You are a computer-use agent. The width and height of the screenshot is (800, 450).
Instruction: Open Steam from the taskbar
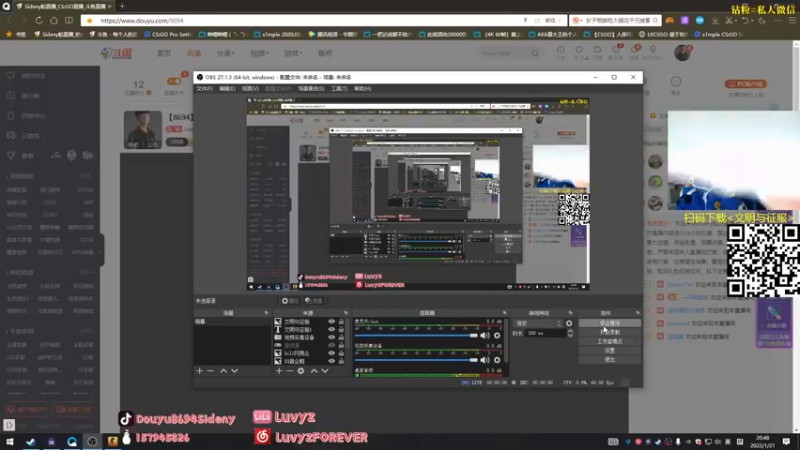[x=31, y=441]
